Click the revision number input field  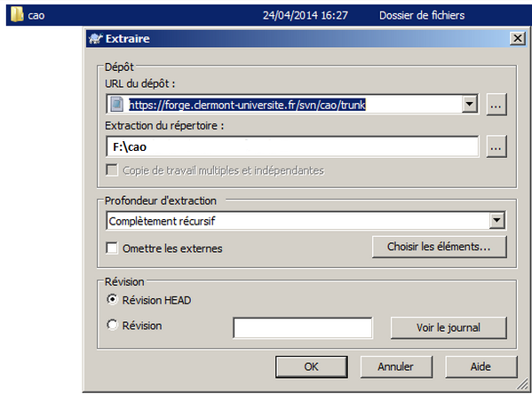[x=303, y=327]
